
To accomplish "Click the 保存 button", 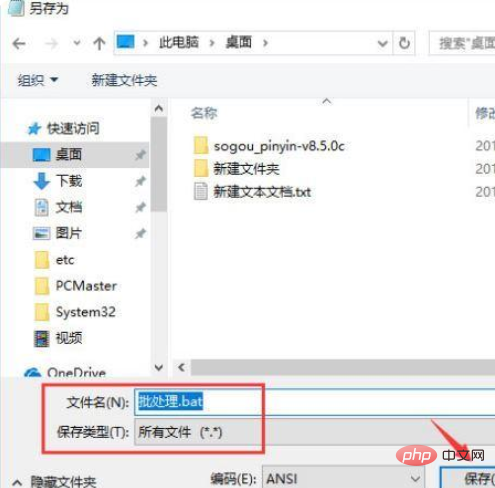I will click(468, 477).
